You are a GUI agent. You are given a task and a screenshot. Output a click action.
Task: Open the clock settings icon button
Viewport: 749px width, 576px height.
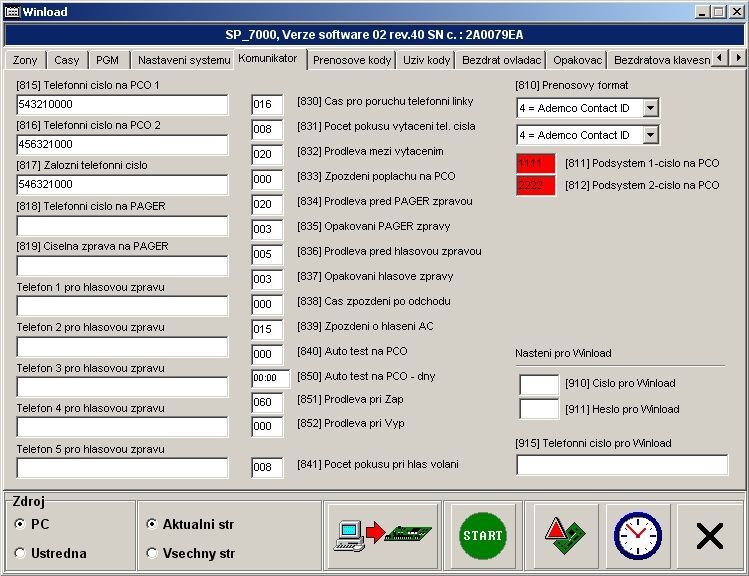pyautogui.click(x=637, y=535)
